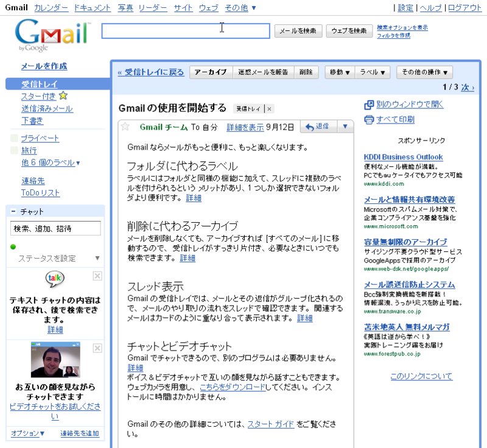Open the video chat thumbnail image

coord(55,360)
